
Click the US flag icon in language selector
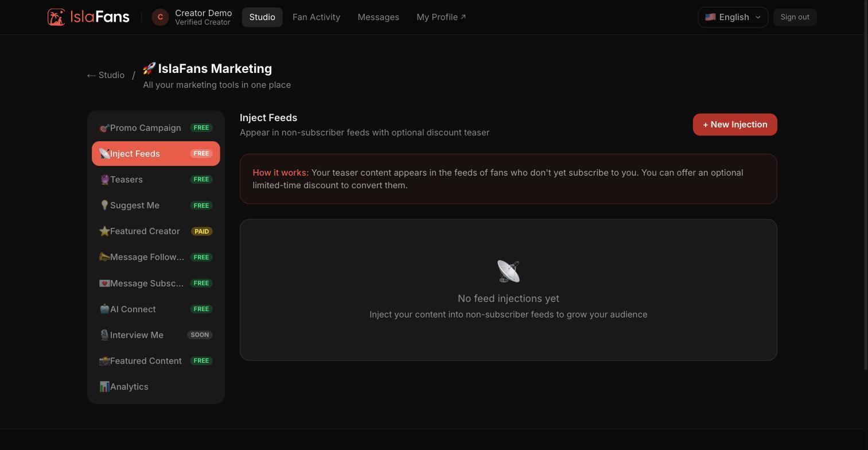pos(710,17)
